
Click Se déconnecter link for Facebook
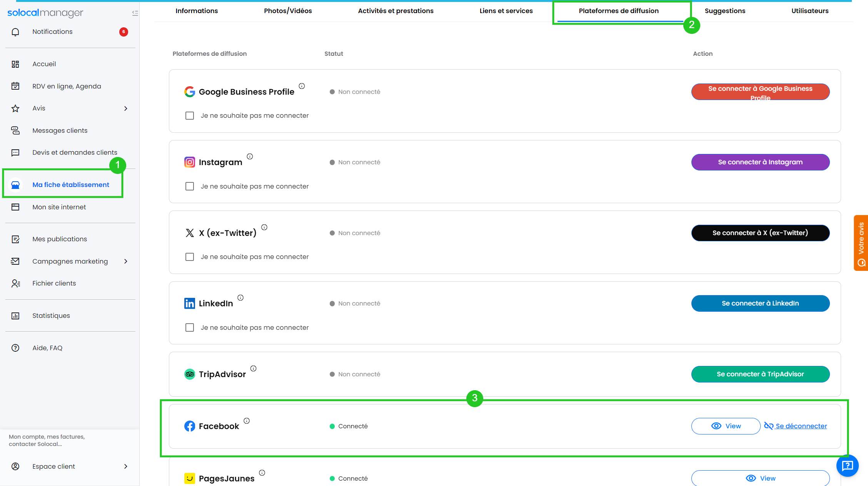click(x=796, y=426)
